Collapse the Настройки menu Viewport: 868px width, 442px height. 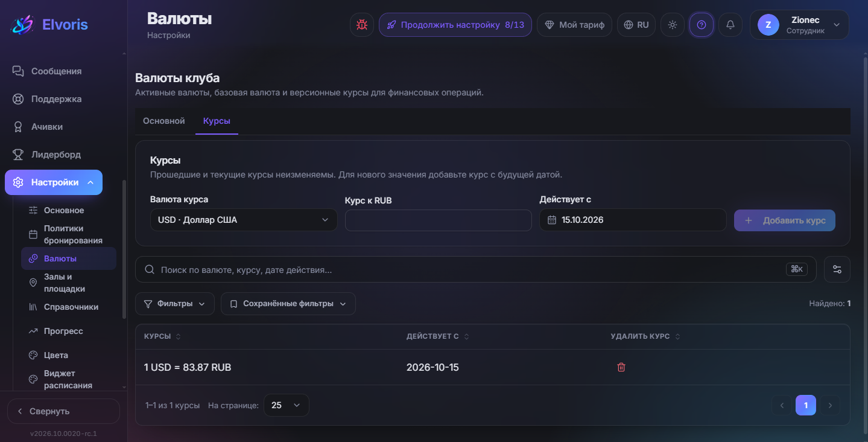(x=54, y=182)
